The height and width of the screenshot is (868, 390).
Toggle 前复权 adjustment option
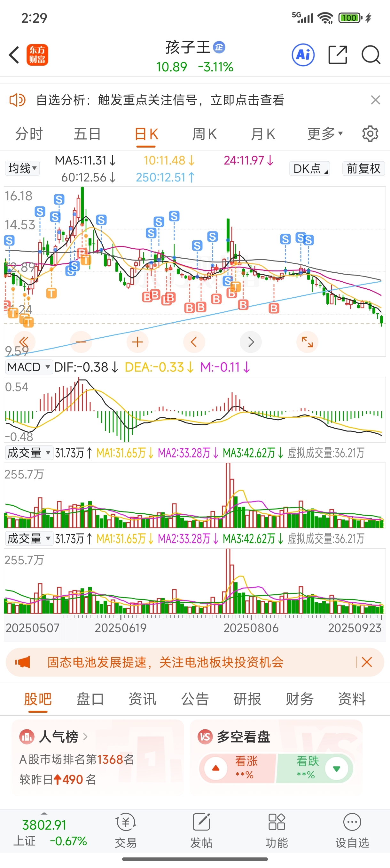click(x=363, y=168)
